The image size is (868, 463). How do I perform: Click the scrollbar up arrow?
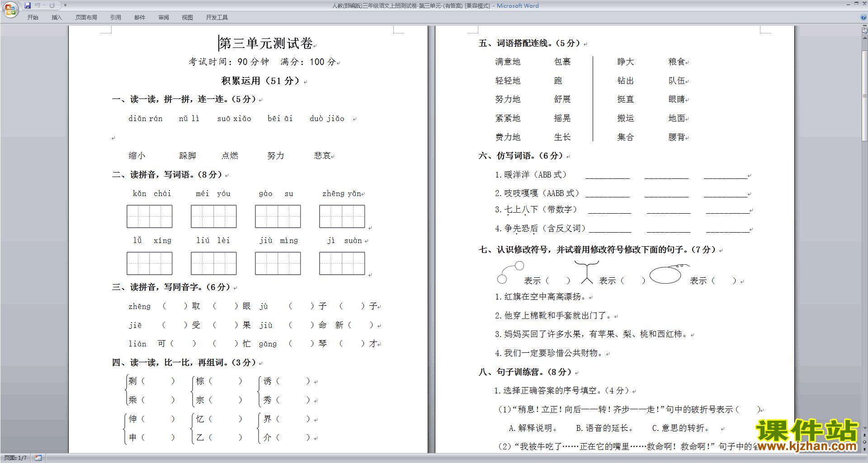(x=864, y=38)
